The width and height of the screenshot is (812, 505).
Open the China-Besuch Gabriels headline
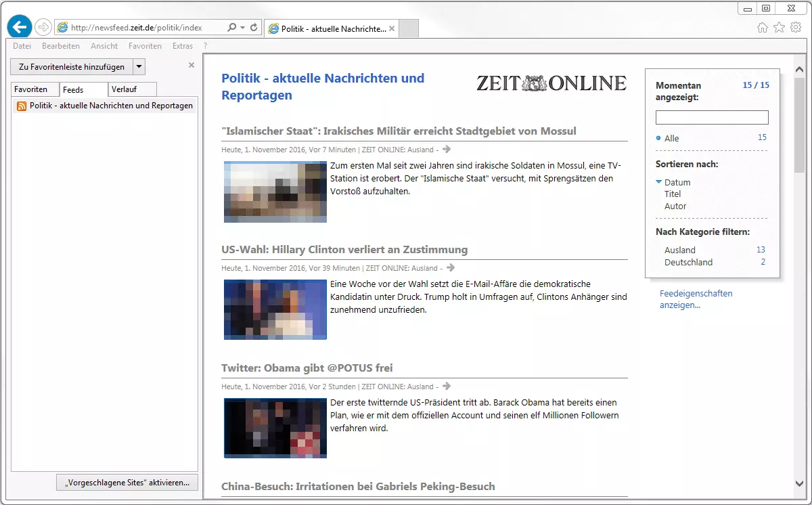(358, 487)
